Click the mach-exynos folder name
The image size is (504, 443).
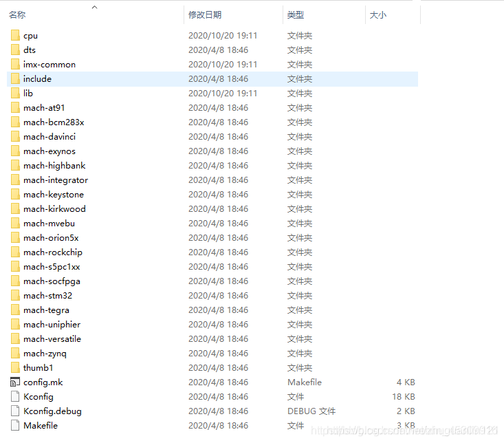[x=50, y=151]
